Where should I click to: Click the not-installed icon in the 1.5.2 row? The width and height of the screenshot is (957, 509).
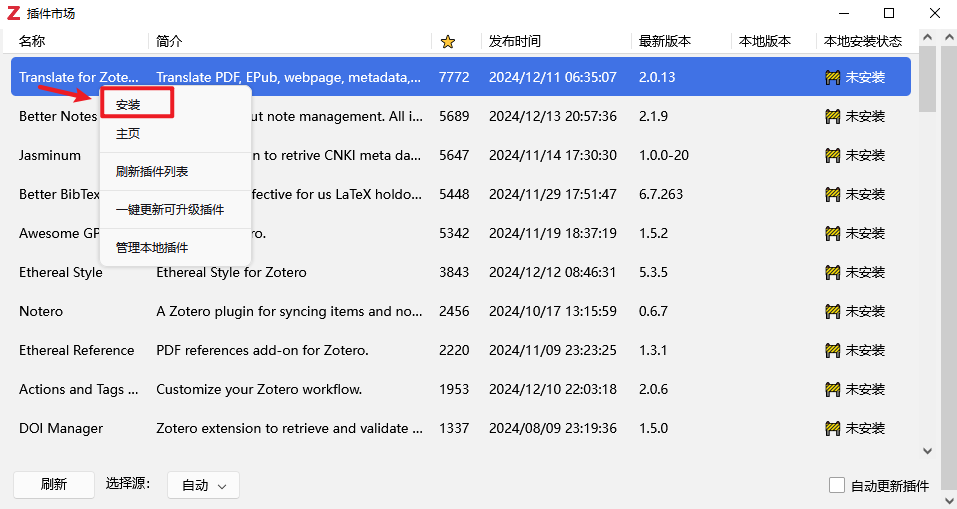point(832,234)
